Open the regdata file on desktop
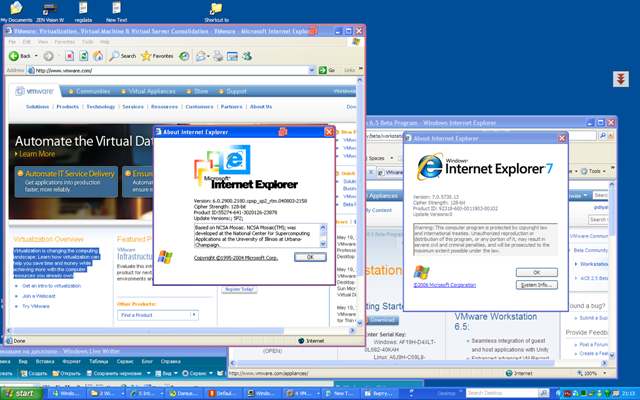The width and height of the screenshot is (640, 400). [83, 11]
